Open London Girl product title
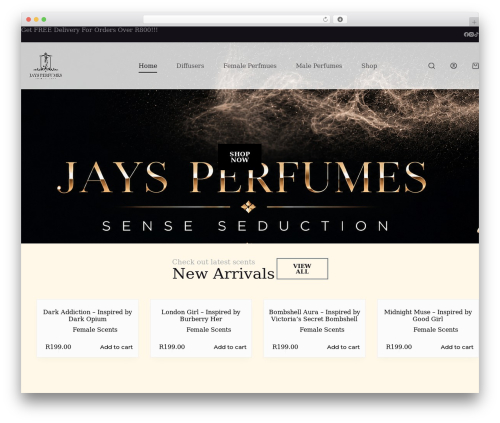Image resolution: width=500 pixels, height=423 pixels. tap(201, 315)
